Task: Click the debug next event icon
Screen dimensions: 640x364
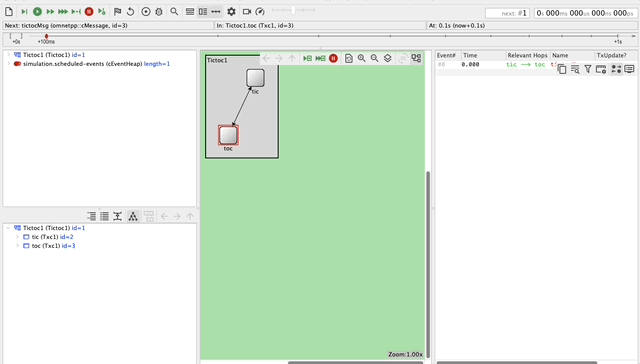Action: [x=102, y=11]
